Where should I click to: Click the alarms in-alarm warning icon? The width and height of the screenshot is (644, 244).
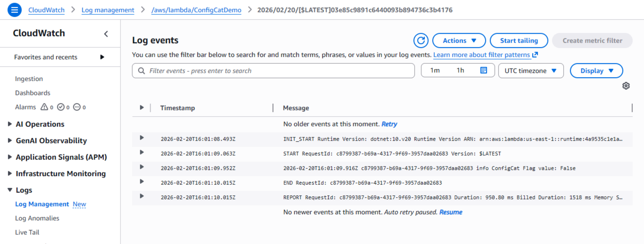click(44, 107)
